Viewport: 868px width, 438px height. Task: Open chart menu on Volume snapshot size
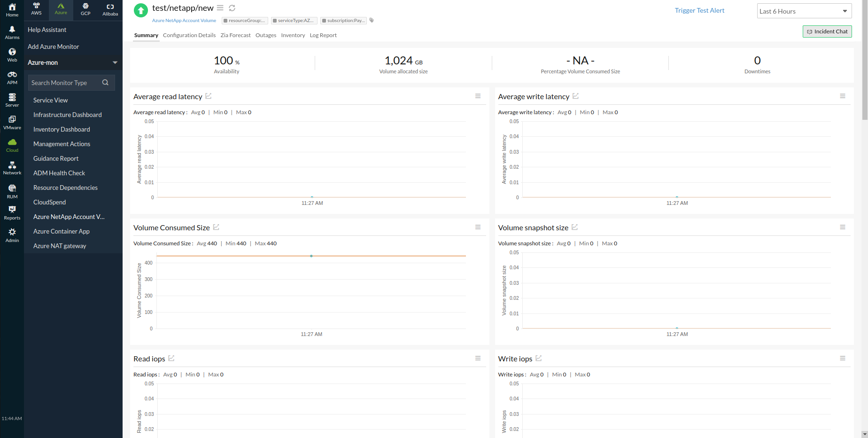coord(843,227)
